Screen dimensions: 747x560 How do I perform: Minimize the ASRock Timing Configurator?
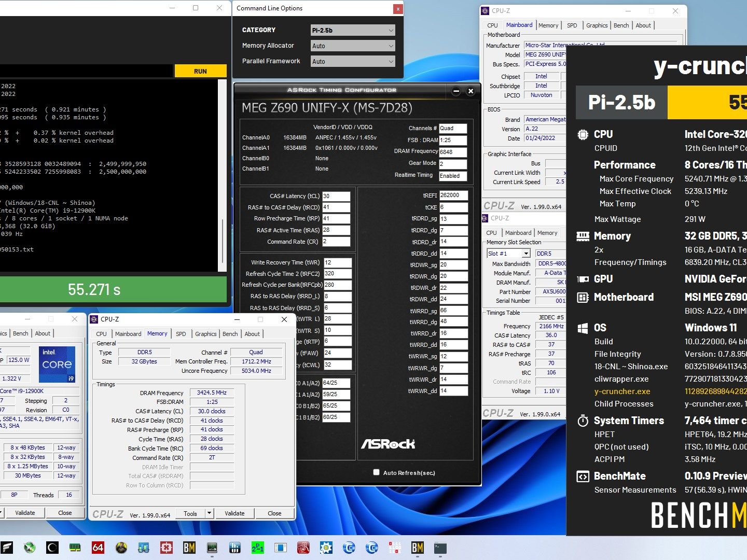click(x=456, y=91)
